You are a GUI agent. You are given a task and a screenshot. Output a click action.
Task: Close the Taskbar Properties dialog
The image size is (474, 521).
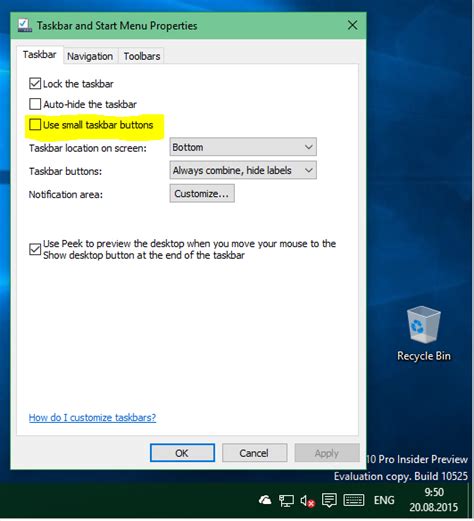[353, 25]
